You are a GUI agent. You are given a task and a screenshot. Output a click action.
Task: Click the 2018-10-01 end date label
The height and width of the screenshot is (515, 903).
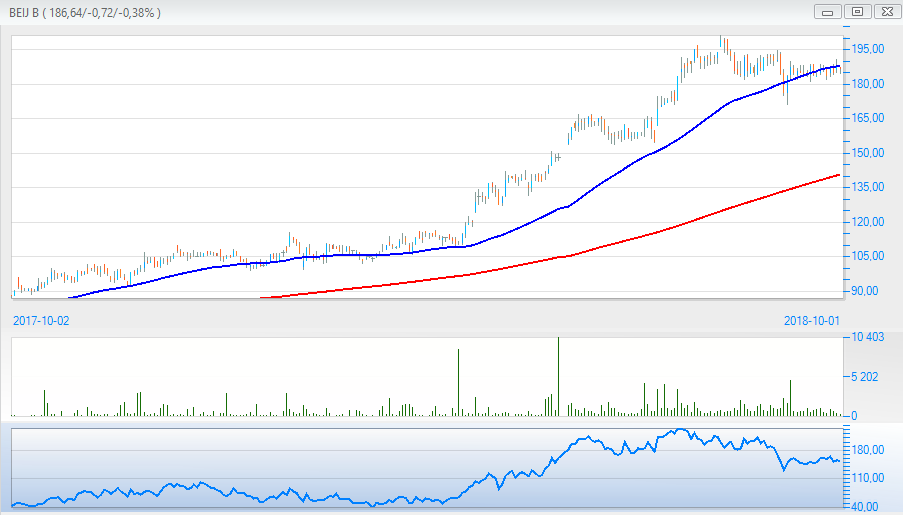point(811,321)
